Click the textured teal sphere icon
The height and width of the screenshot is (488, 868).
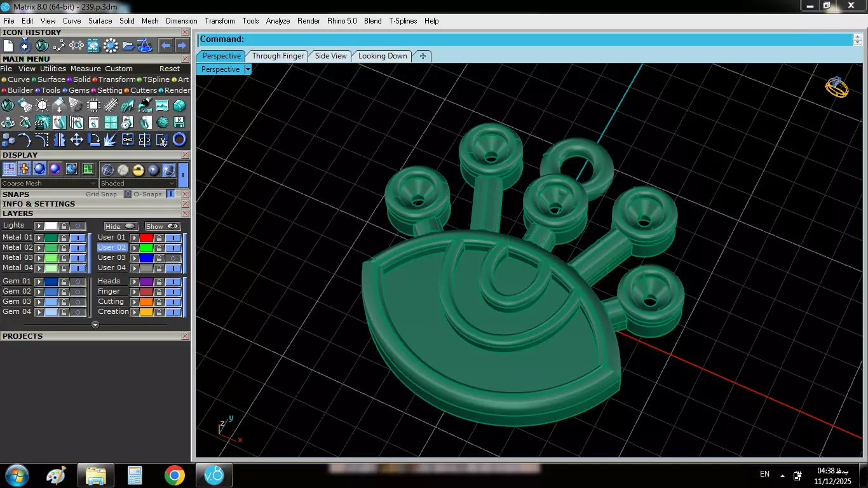(x=163, y=122)
